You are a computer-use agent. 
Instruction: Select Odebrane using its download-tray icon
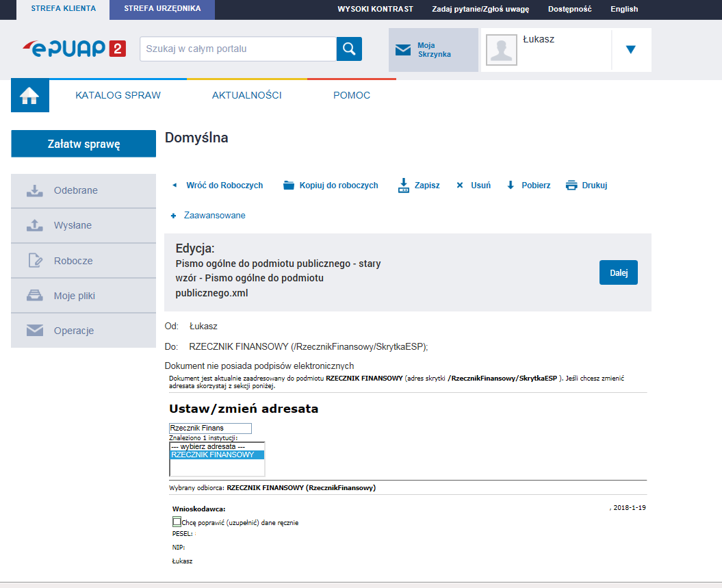click(x=34, y=190)
